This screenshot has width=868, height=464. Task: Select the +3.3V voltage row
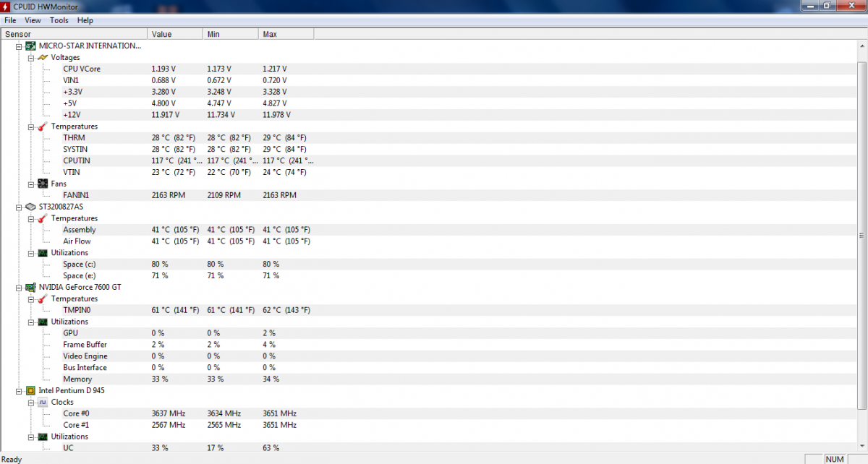click(x=428, y=92)
